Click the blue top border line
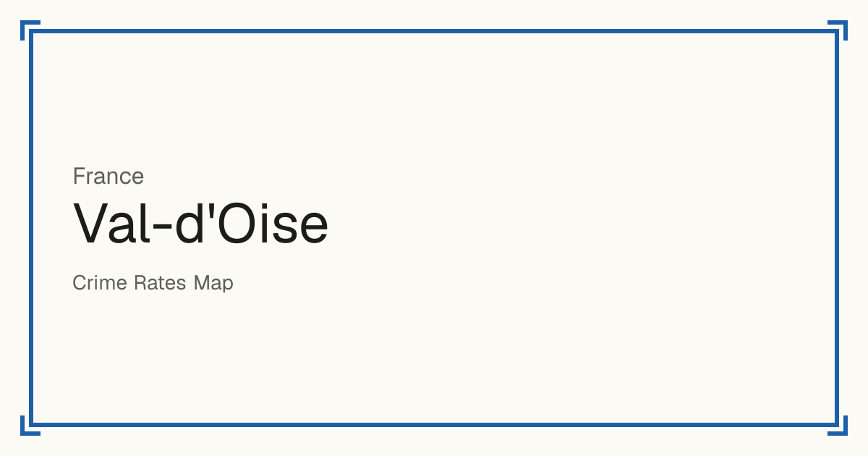 434,31
